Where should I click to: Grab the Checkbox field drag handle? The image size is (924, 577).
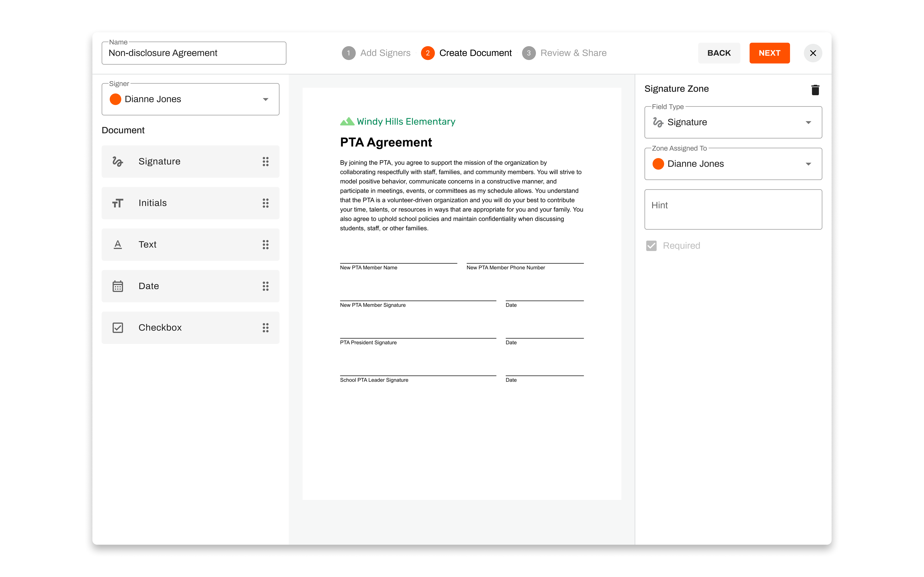[x=266, y=327]
